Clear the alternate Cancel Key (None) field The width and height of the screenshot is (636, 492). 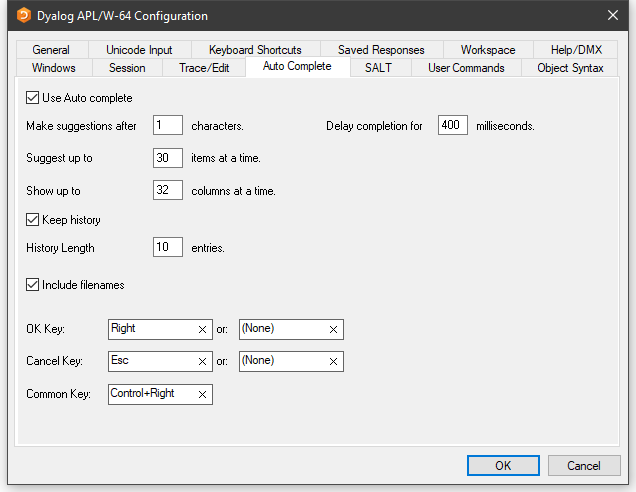coord(333,361)
